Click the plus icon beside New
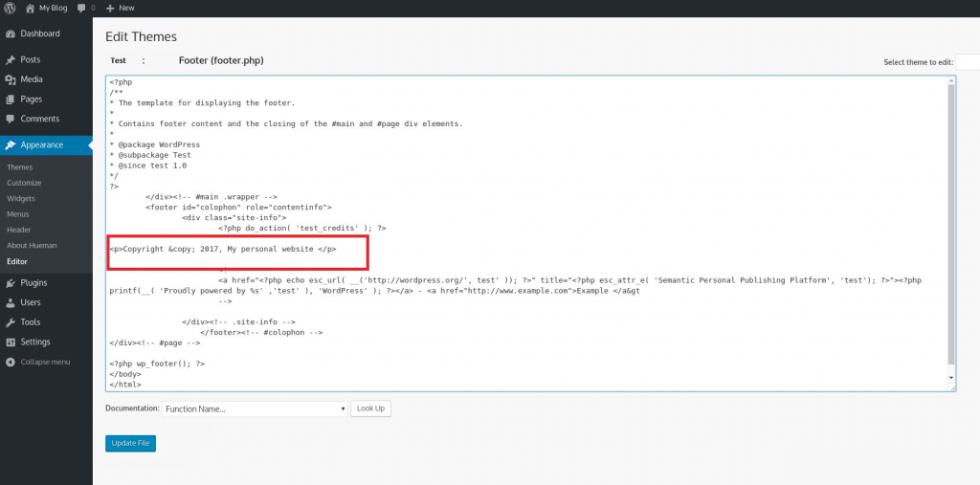This screenshot has height=485, width=980. coord(110,8)
